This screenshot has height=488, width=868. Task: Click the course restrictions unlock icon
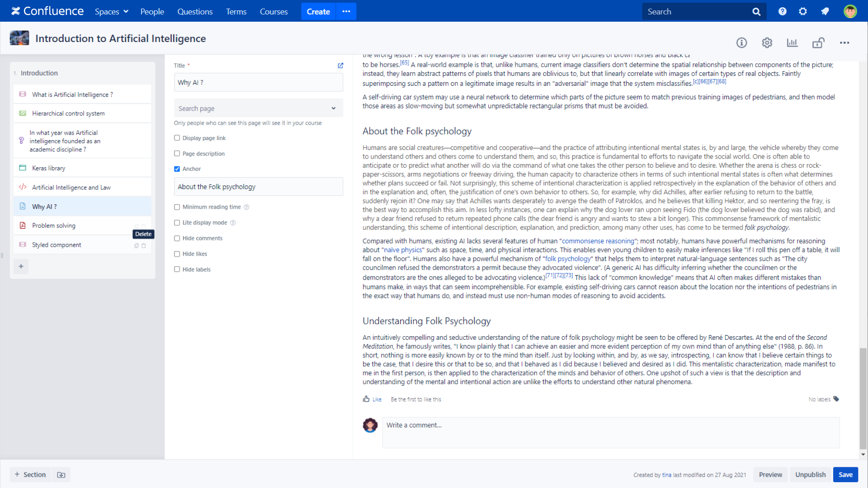pyautogui.click(x=818, y=43)
